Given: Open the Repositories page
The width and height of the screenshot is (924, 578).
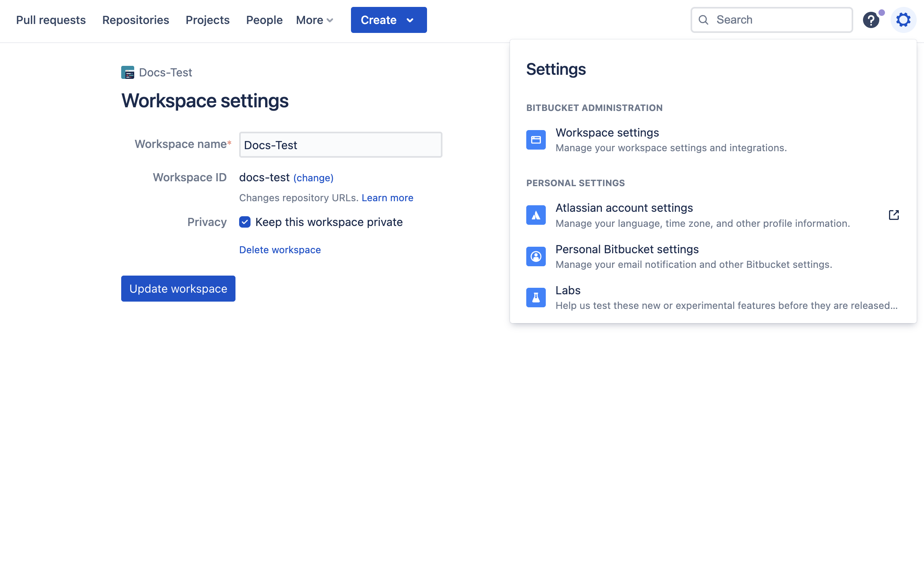Looking at the screenshot, I should point(135,20).
